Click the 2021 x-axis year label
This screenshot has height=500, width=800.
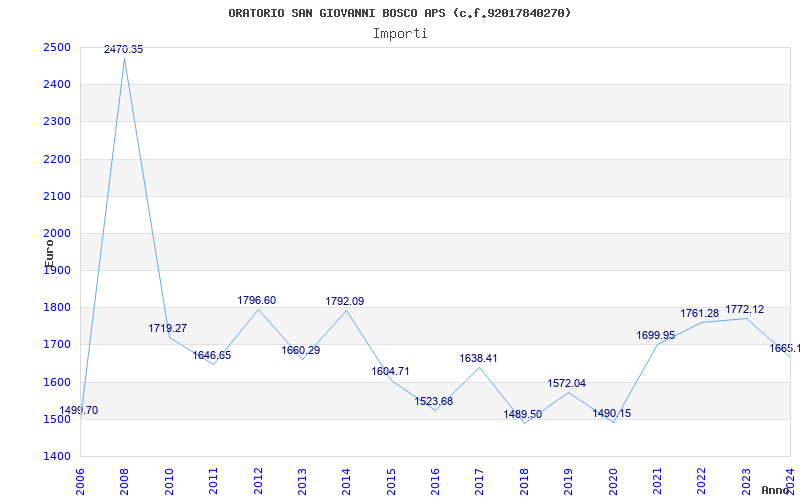pos(657,482)
